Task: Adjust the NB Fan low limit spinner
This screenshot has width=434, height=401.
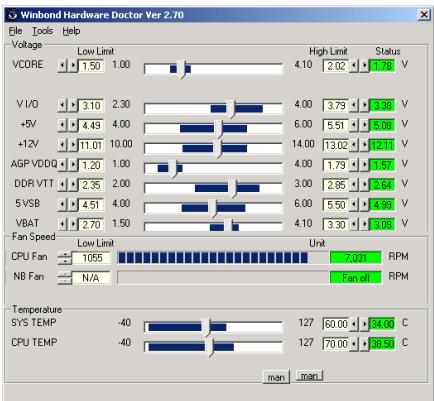Action: click(65, 278)
